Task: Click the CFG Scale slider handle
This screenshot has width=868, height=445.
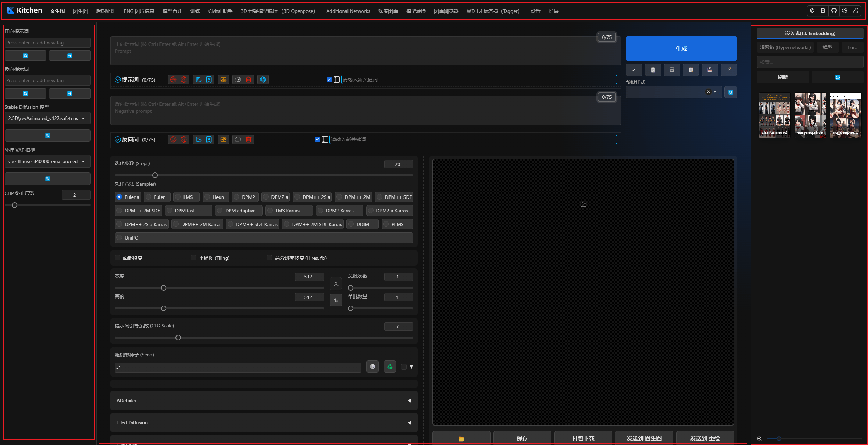Action: click(x=178, y=338)
